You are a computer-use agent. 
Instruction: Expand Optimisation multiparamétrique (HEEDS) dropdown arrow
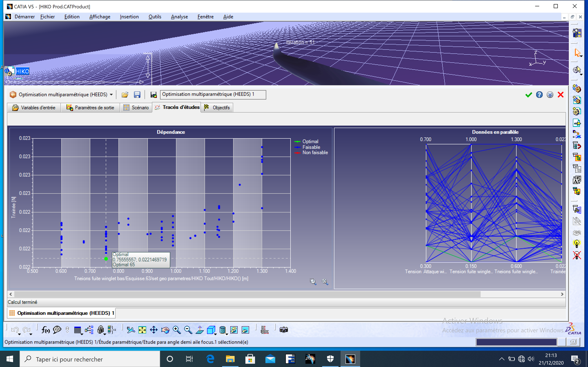click(111, 95)
